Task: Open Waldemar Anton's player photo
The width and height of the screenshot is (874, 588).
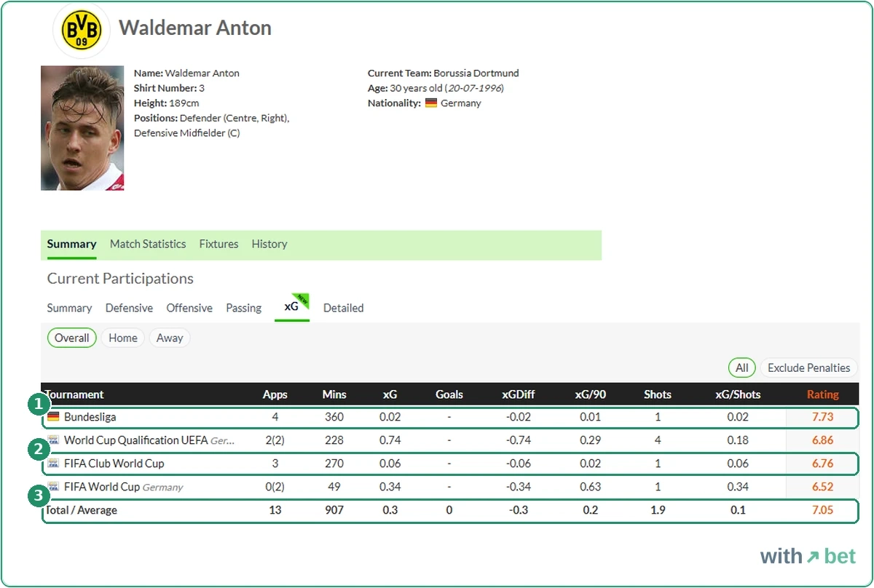Action: [82, 128]
